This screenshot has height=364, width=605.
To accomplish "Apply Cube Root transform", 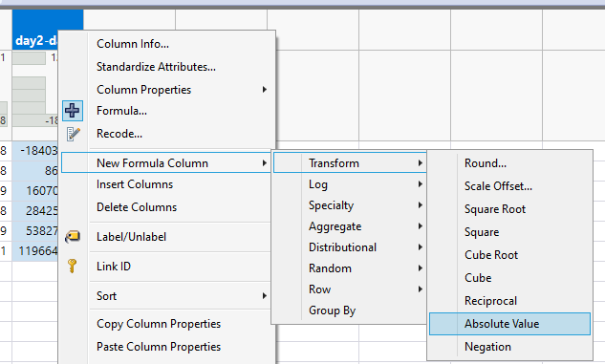I will pyautogui.click(x=491, y=255).
